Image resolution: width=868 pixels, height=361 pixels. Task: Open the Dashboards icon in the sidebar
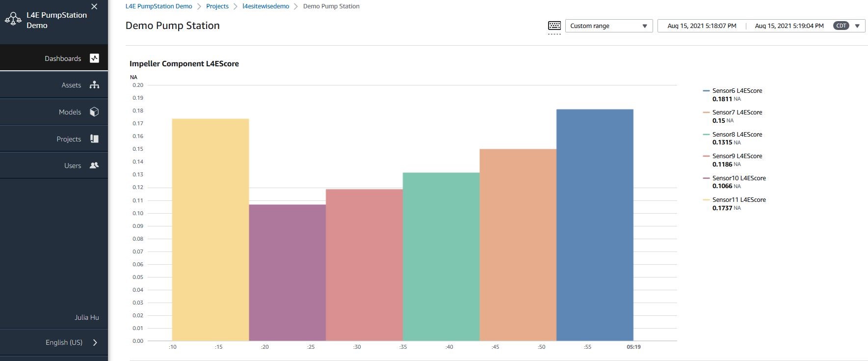pos(95,58)
